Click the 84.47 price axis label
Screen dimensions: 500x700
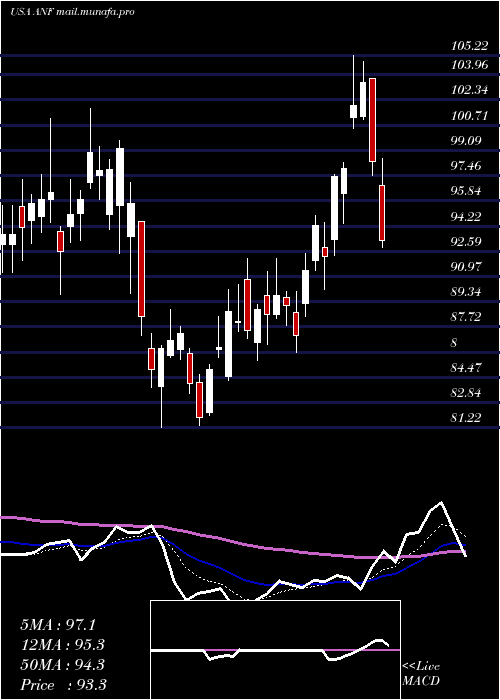tap(466, 368)
